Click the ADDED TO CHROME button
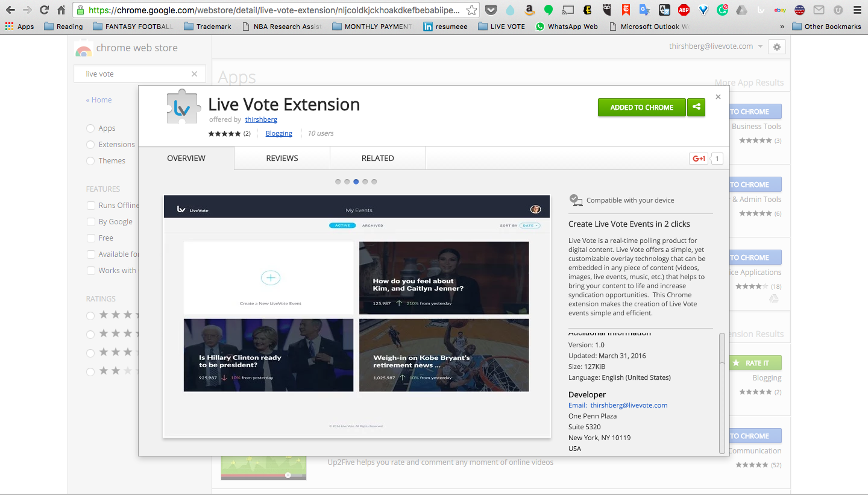868x495 pixels. point(641,107)
